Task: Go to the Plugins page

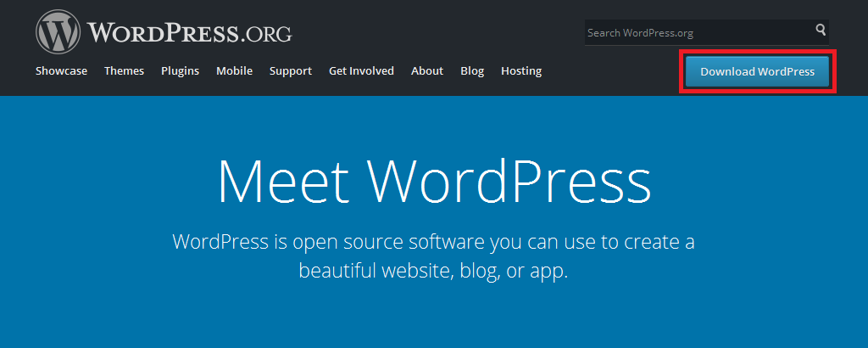Action: pos(180,71)
